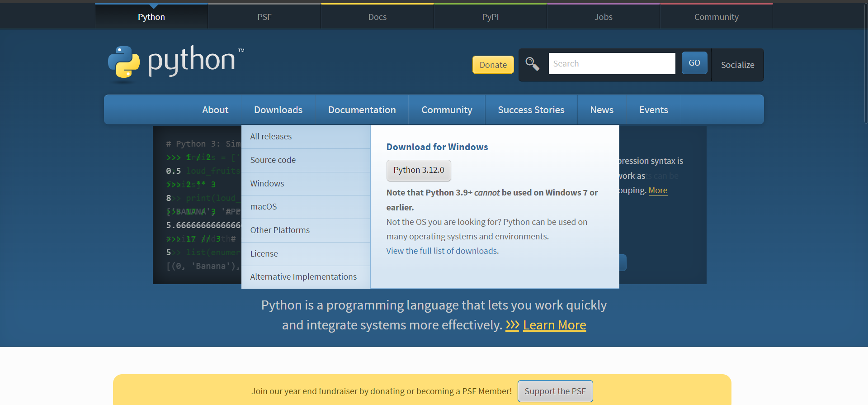Screen dimensions: 868x405
Task: Select Other Platforms menu entry
Action: [306, 230]
